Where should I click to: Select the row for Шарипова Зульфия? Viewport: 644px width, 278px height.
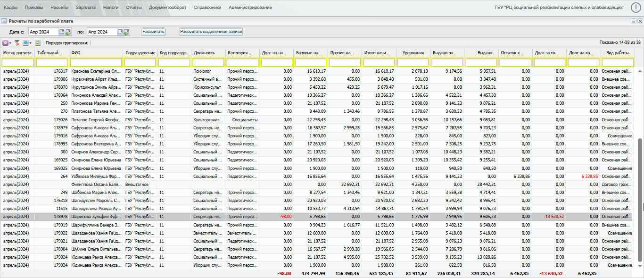(x=96, y=217)
